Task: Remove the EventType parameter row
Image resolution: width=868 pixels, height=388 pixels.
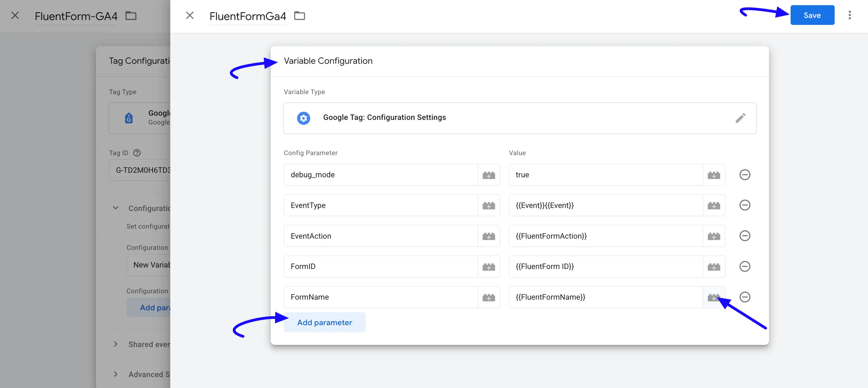Action: 745,205
